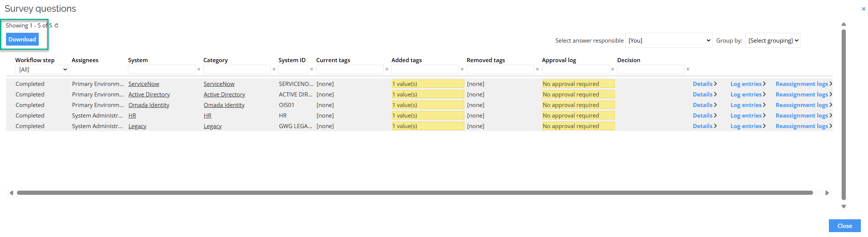
Task: View Log entries for HR row
Action: 748,115
